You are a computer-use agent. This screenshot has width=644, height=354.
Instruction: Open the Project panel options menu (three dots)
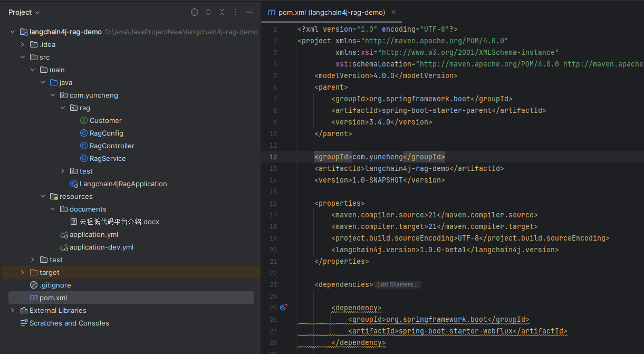point(236,12)
